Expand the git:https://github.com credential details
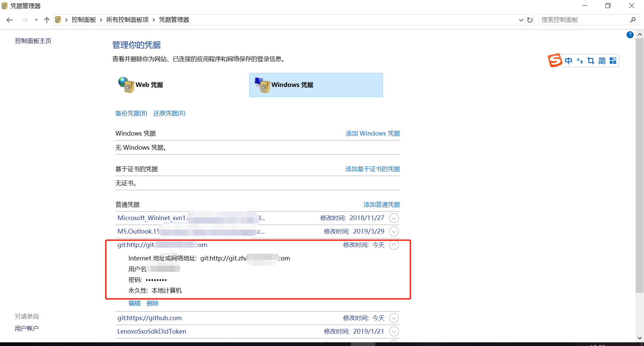 tap(394, 318)
